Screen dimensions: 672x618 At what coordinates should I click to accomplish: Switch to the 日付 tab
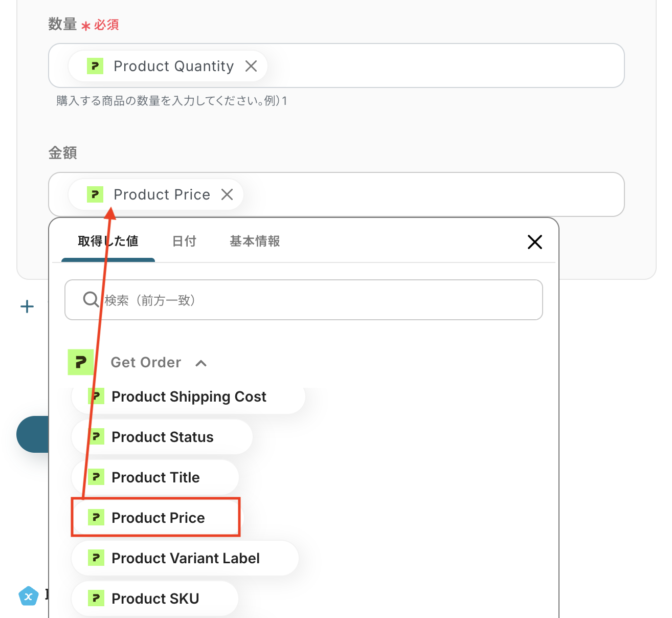click(184, 241)
